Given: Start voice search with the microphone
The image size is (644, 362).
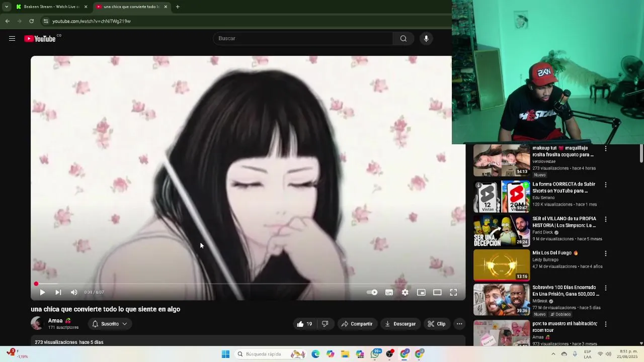Looking at the screenshot, I should tap(426, 39).
